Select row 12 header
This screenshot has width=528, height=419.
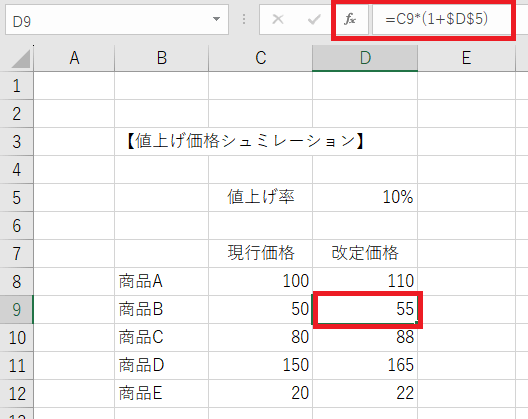point(16,393)
